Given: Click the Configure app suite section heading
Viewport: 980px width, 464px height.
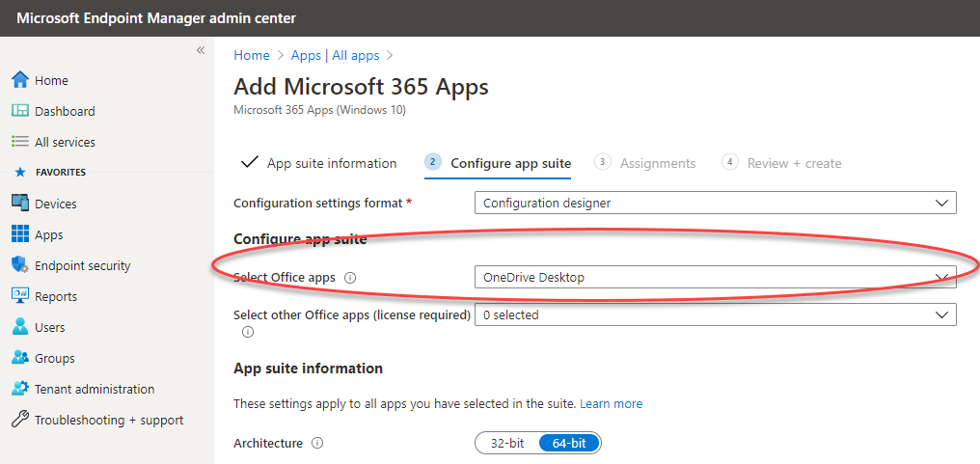Looking at the screenshot, I should [300, 239].
